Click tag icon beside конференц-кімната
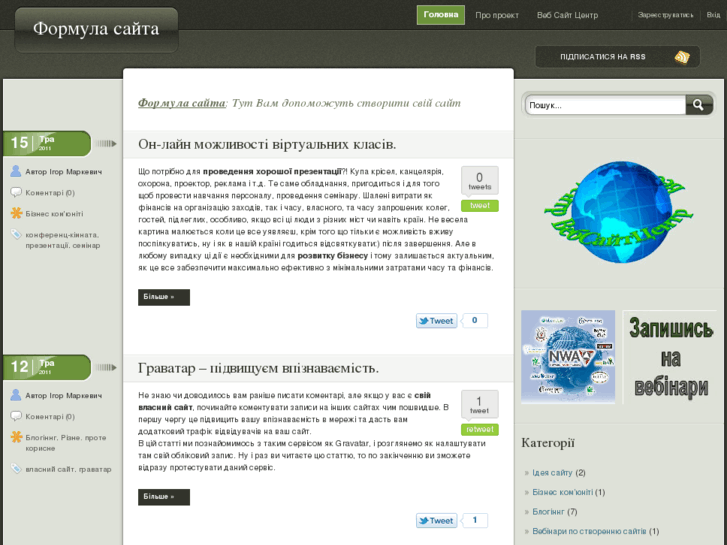The image size is (727, 545). (16, 234)
